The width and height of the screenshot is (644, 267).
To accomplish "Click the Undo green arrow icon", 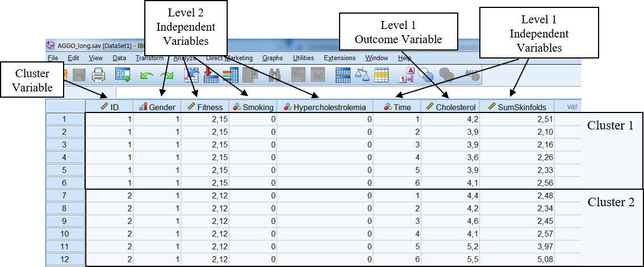I will click(146, 76).
